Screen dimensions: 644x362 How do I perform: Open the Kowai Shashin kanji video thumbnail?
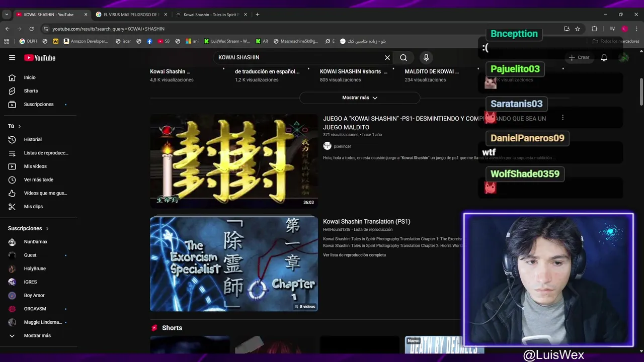point(234,161)
